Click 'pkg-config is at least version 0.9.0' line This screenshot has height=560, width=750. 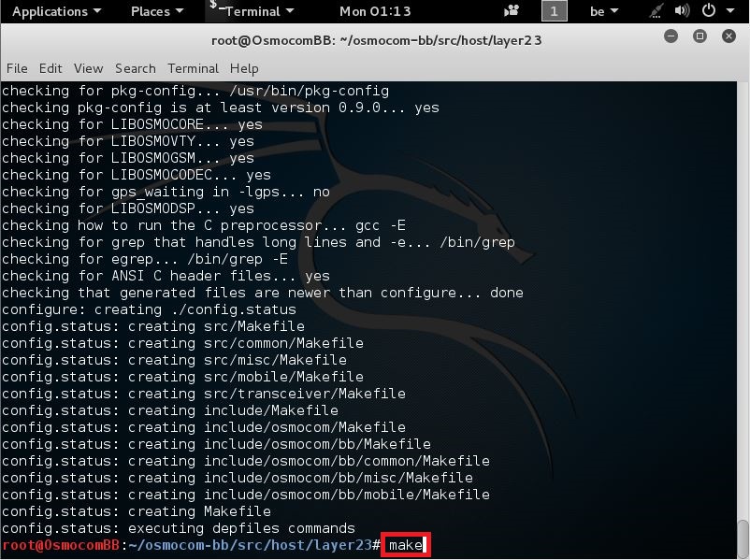(221, 108)
